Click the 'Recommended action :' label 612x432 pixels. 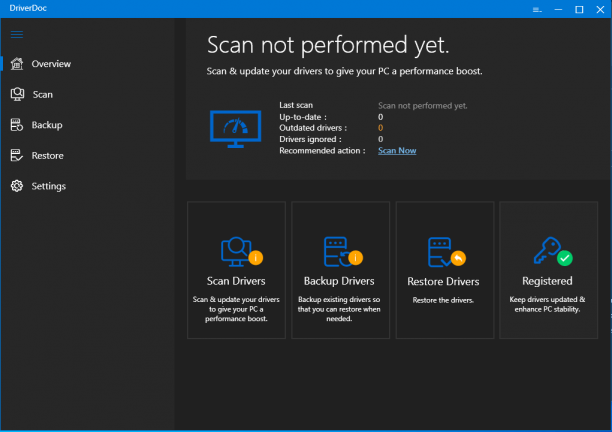coord(322,151)
